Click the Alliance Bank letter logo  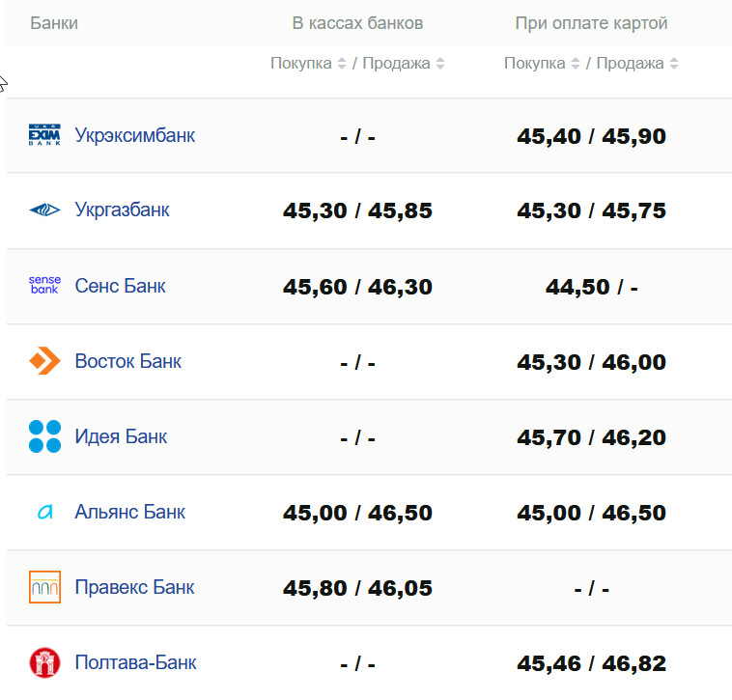[x=44, y=512]
